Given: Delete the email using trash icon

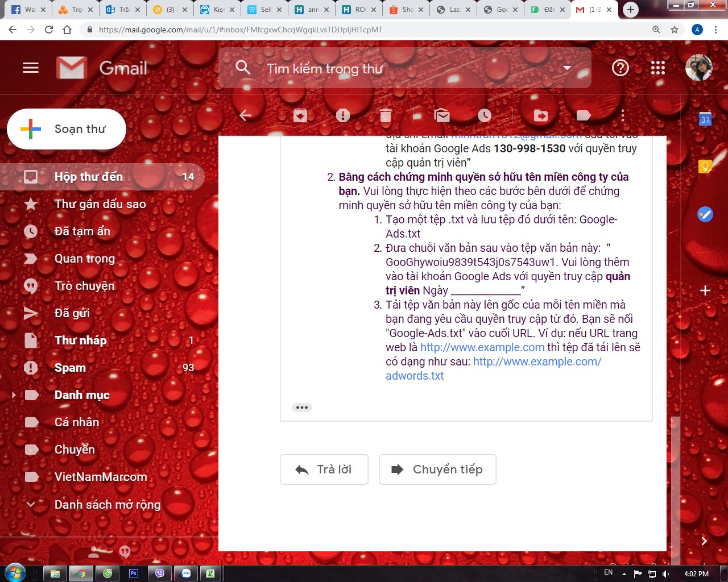Looking at the screenshot, I should click(x=386, y=116).
